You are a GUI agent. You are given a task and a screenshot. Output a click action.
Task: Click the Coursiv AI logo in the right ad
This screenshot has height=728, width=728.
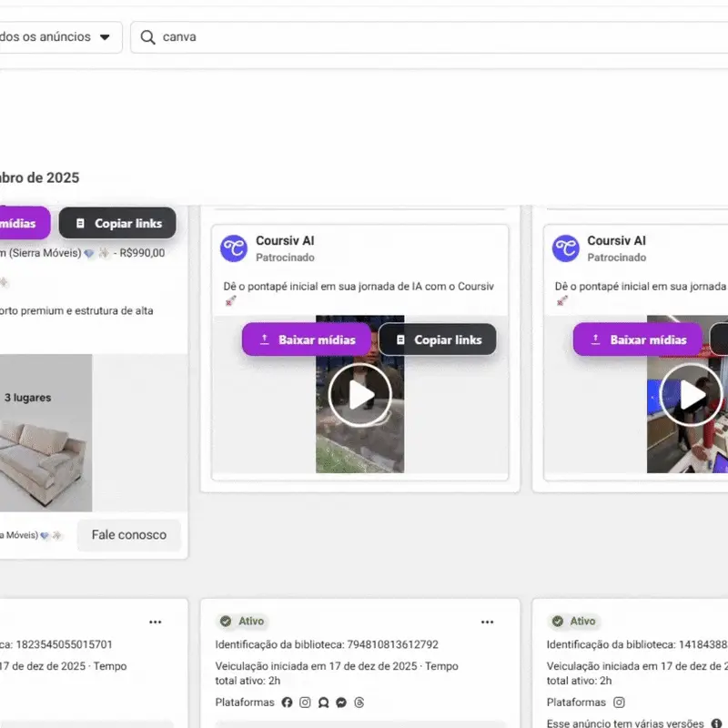pyautogui.click(x=566, y=248)
